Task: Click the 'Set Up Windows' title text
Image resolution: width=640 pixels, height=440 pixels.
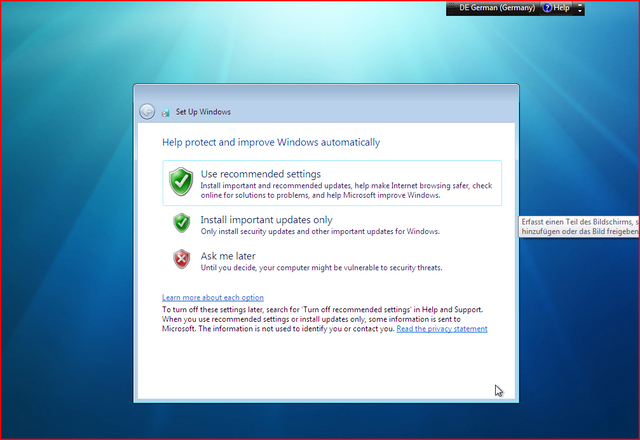Action: [203, 112]
